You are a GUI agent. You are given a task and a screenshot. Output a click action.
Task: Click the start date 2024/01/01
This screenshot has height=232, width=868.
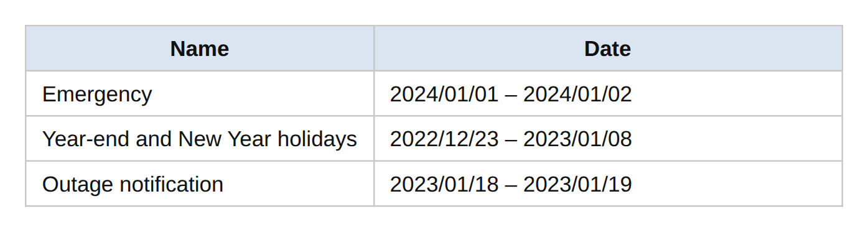coord(444,94)
